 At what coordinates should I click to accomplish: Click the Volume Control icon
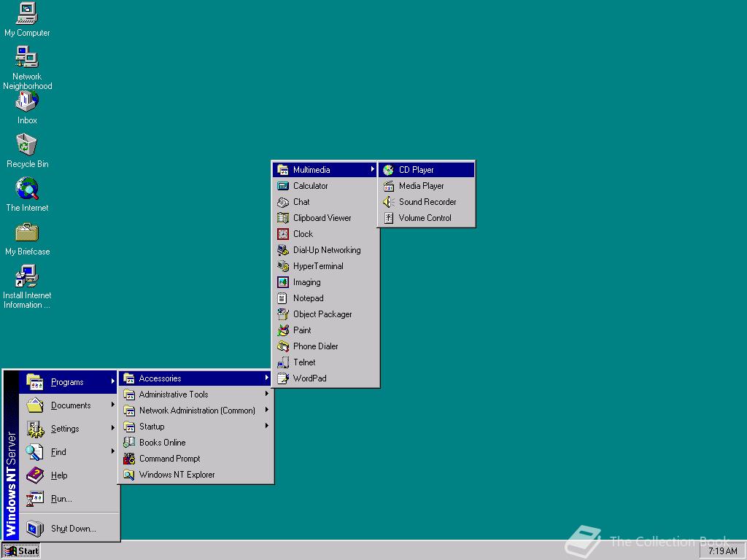(388, 218)
